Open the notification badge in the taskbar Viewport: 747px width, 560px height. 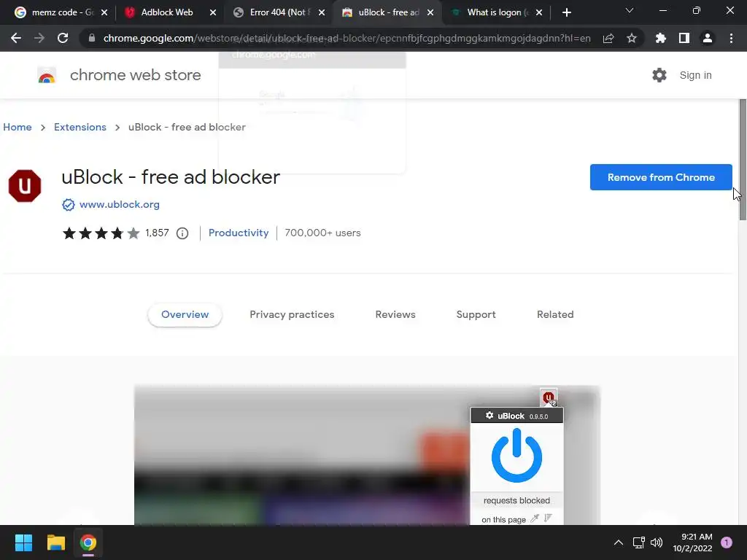(x=727, y=542)
